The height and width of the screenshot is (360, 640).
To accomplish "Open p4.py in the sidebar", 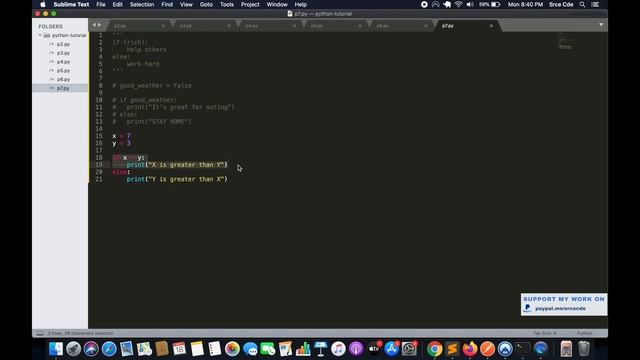I will (x=63, y=62).
